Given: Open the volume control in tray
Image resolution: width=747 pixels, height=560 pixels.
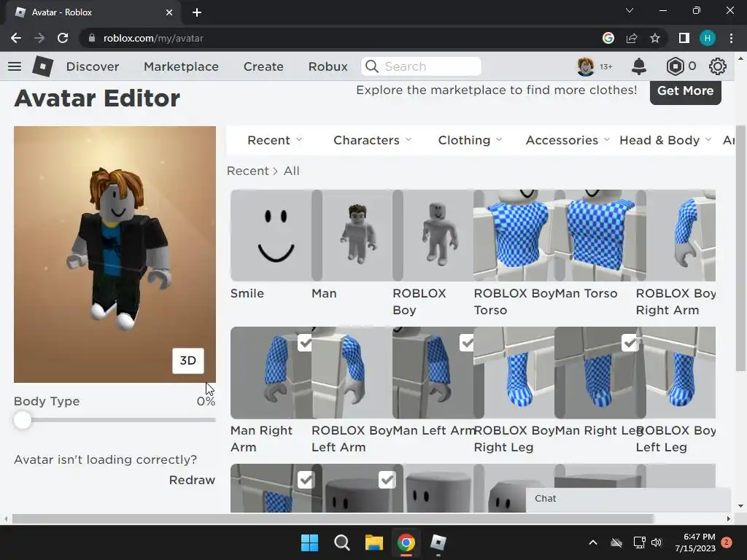Looking at the screenshot, I should point(657,542).
